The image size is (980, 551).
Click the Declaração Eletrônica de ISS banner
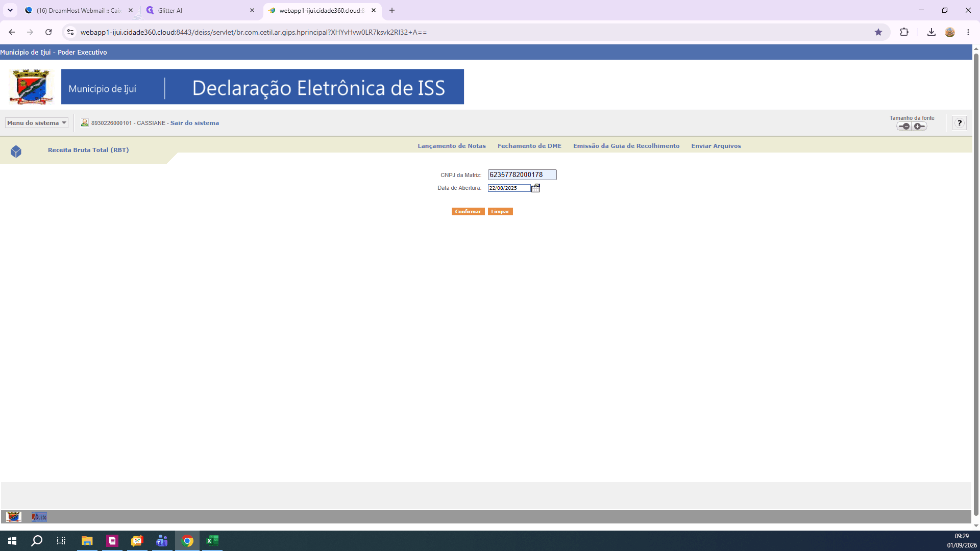click(x=262, y=87)
